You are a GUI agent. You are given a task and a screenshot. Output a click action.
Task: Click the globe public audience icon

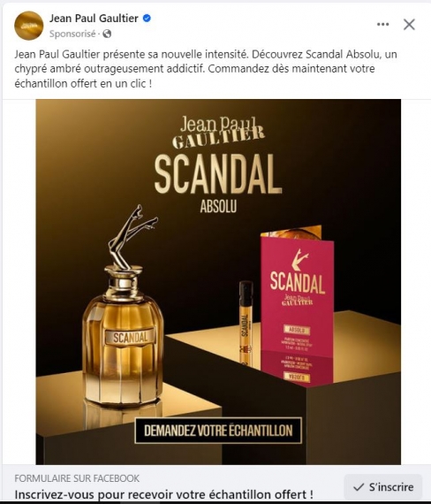[x=107, y=34]
